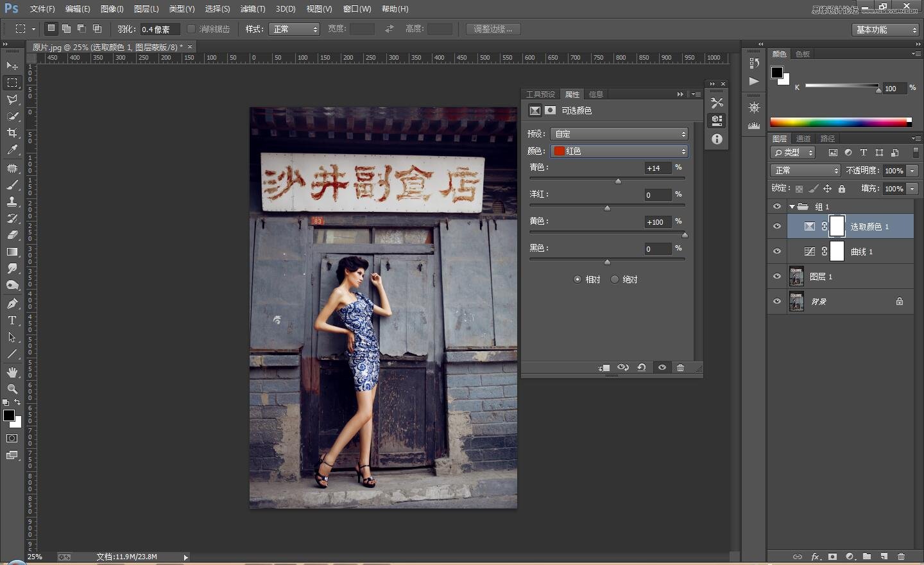Toggle visibility of the 背景 layer
Screen dimensions: 924x565
point(777,302)
